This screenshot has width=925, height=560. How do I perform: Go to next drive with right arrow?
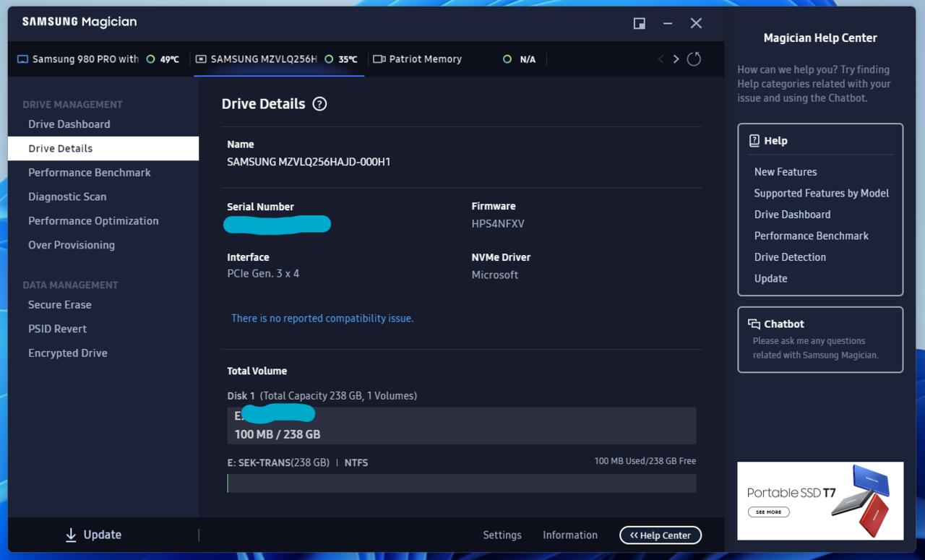pos(676,59)
